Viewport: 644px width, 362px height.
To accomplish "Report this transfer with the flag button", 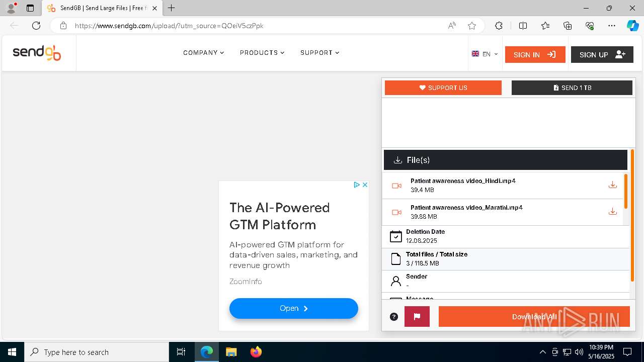I will tap(417, 317).
